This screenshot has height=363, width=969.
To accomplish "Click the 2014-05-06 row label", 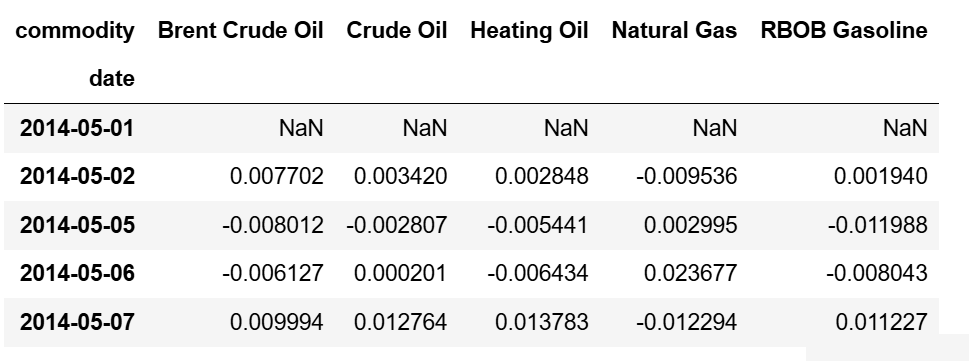I will [77, 273].
